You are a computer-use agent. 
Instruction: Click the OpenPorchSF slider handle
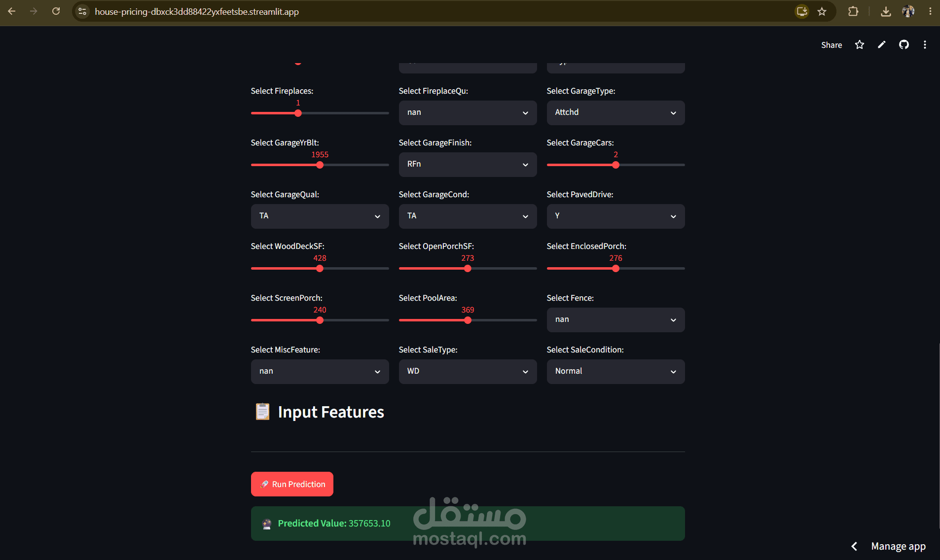[468, 269]
